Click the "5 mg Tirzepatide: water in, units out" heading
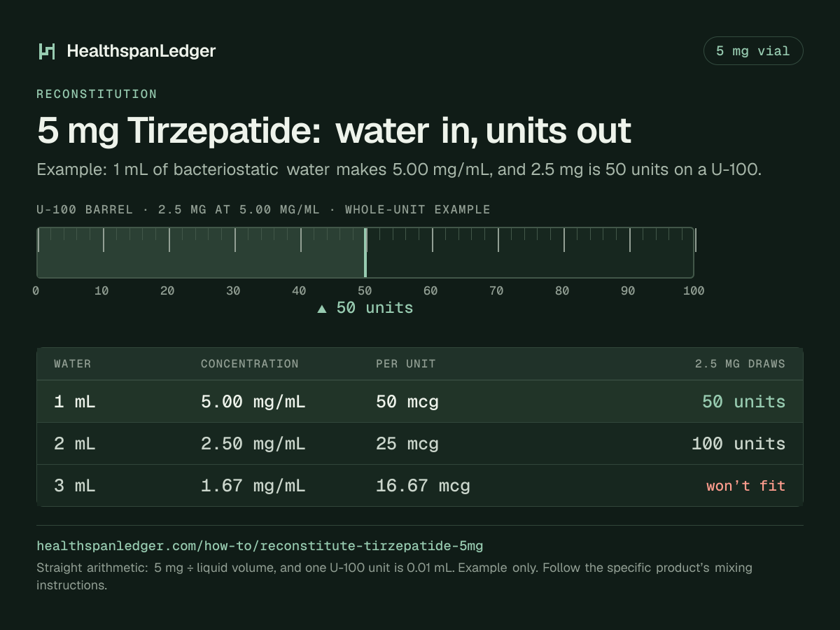The width and height of the screenshot is (840, 630). pos(334,130)
